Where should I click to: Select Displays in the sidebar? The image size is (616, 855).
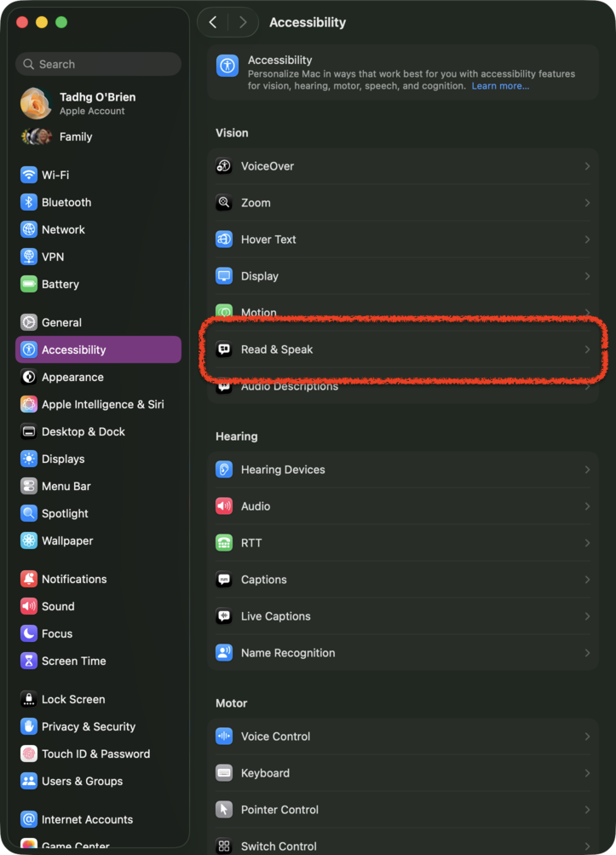(98, 459)
